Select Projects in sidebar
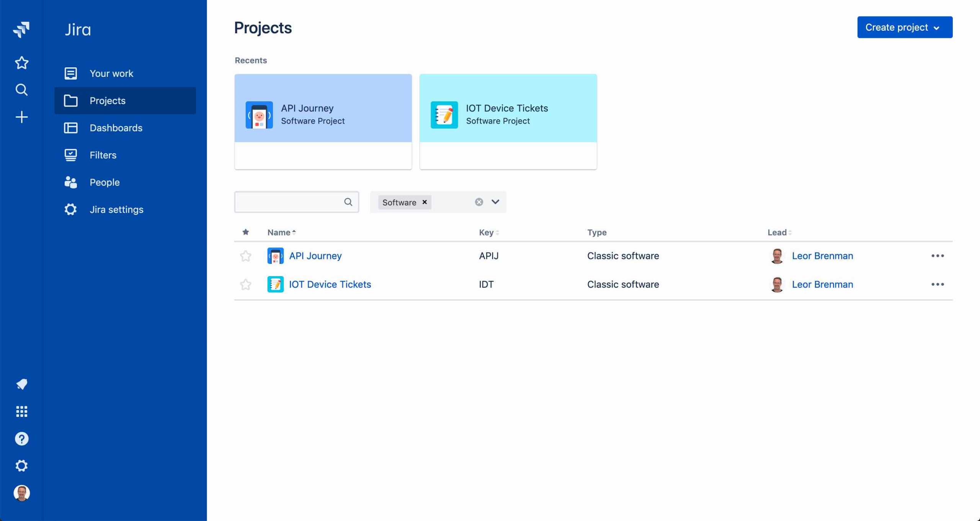The height and width of the screenshot is (521, 980). (x=125, y=101)
